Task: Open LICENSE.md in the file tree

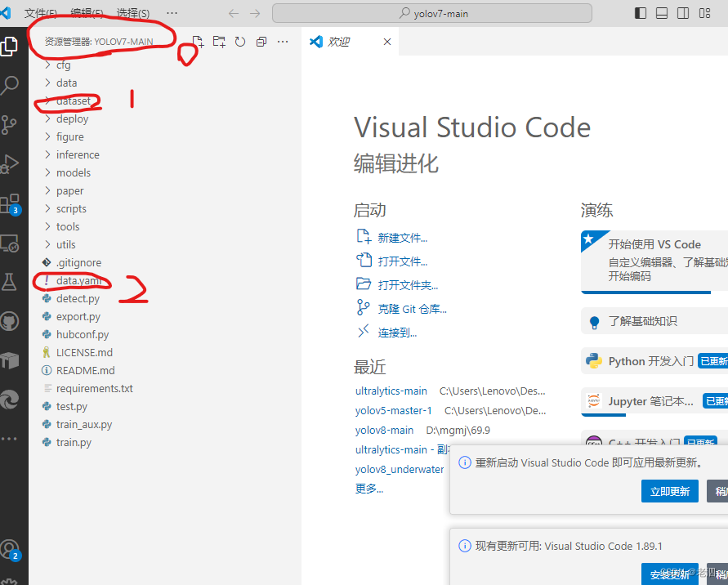Action: (x=165, y=352)
